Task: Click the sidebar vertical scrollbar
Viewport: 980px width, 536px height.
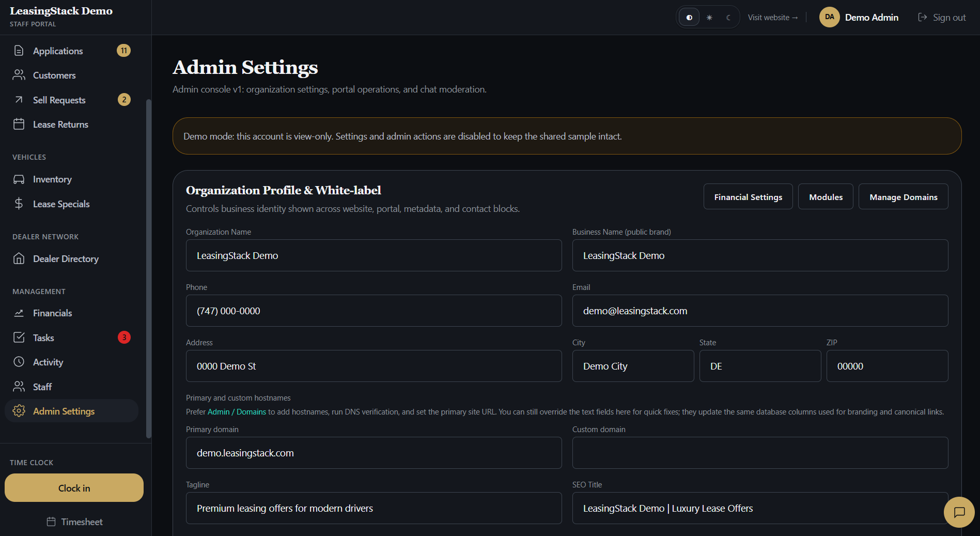Action: tap(149, 269)
